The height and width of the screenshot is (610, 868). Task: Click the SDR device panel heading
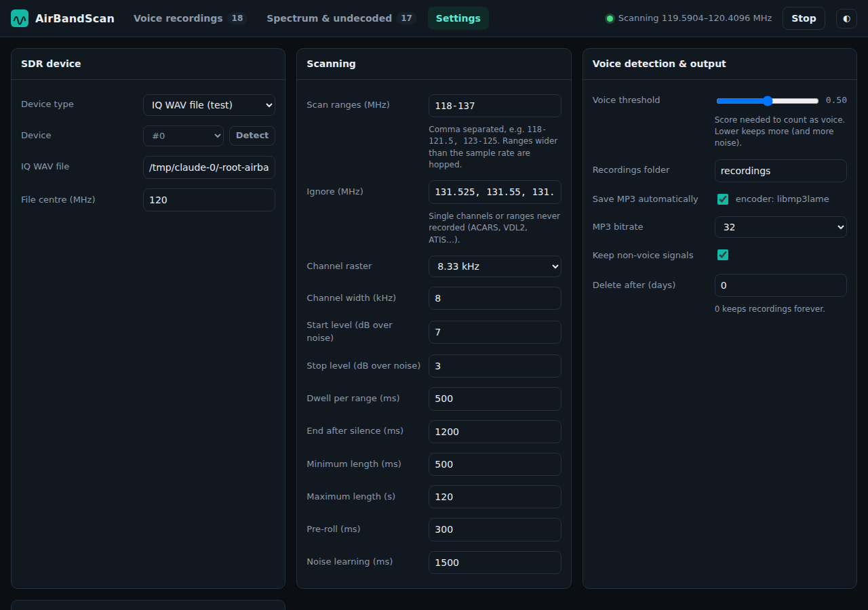(51, 64)
